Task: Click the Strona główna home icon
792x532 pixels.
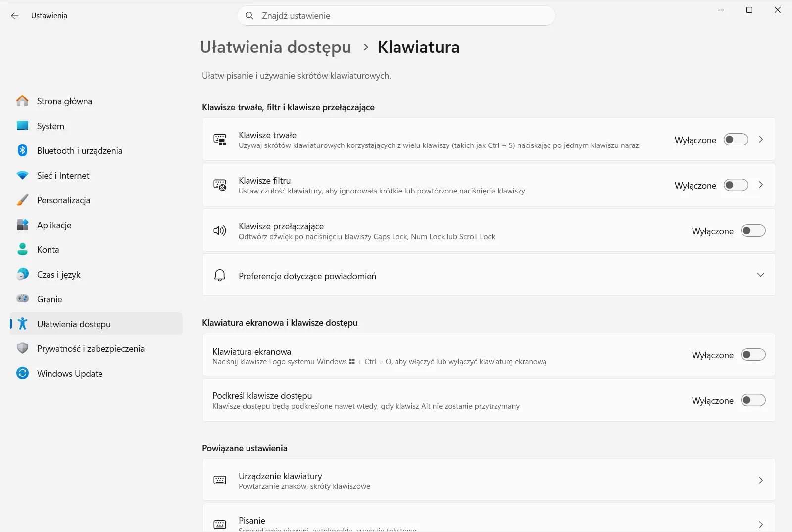Action: click(22, 101)
